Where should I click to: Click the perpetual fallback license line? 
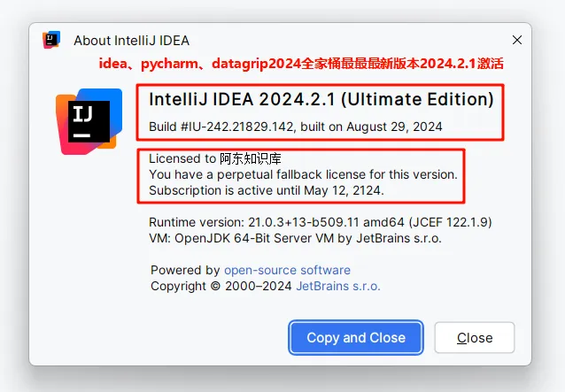[x=303, y=174]
